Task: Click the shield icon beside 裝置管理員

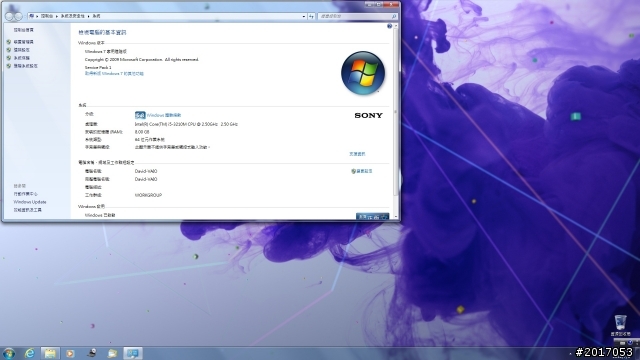Action: [x=9, y=42]
